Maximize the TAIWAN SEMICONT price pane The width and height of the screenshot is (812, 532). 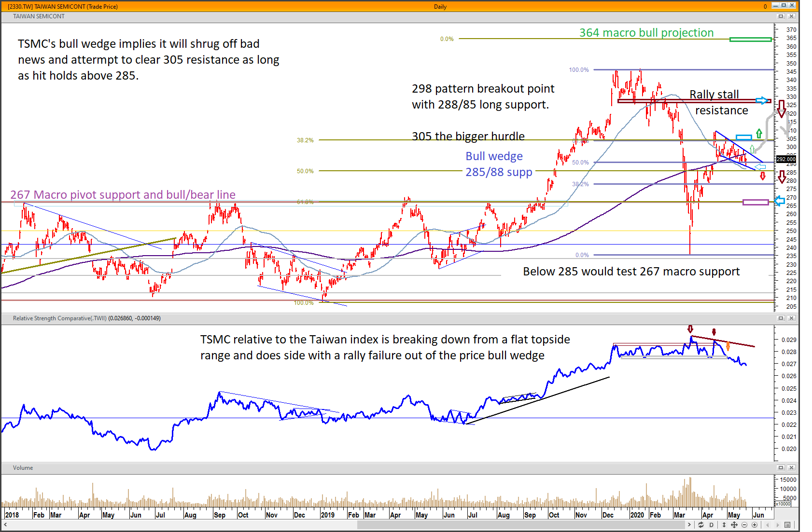(x=781, y=16)
